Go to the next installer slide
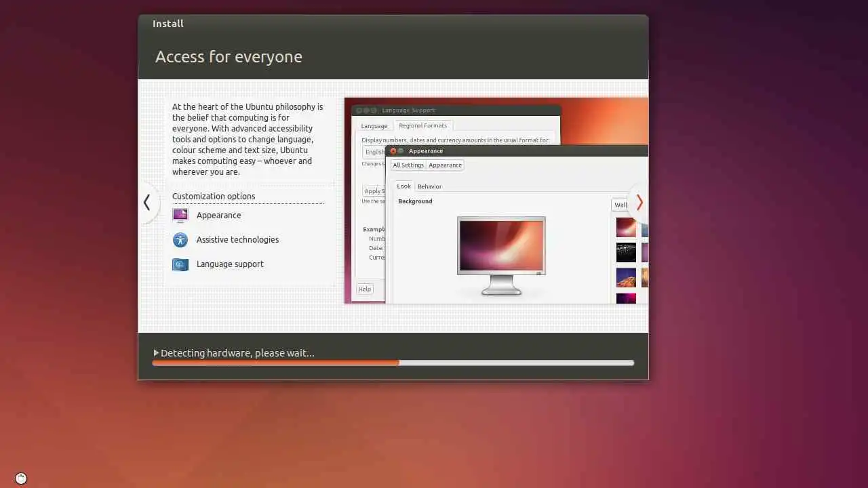This screenshot has width=868, height=488. tap(639, 202)
